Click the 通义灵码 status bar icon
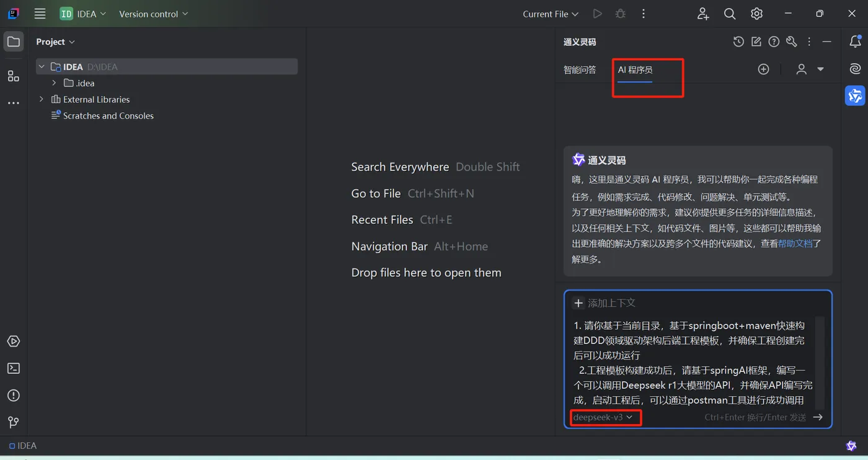Viewport: 868px width, 460px height. pos(851,446)
